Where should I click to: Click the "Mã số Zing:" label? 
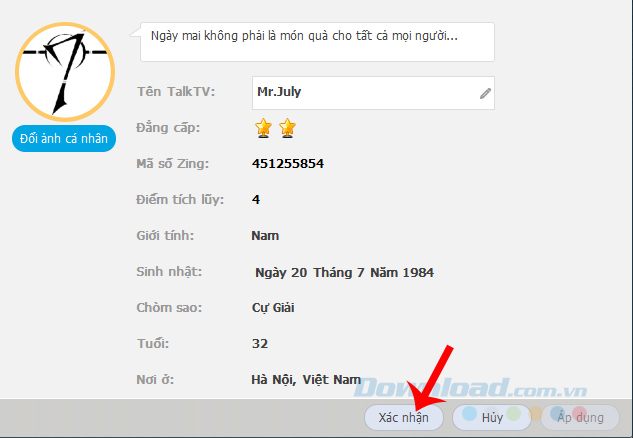pyautogui.click(x=173, y=163)
